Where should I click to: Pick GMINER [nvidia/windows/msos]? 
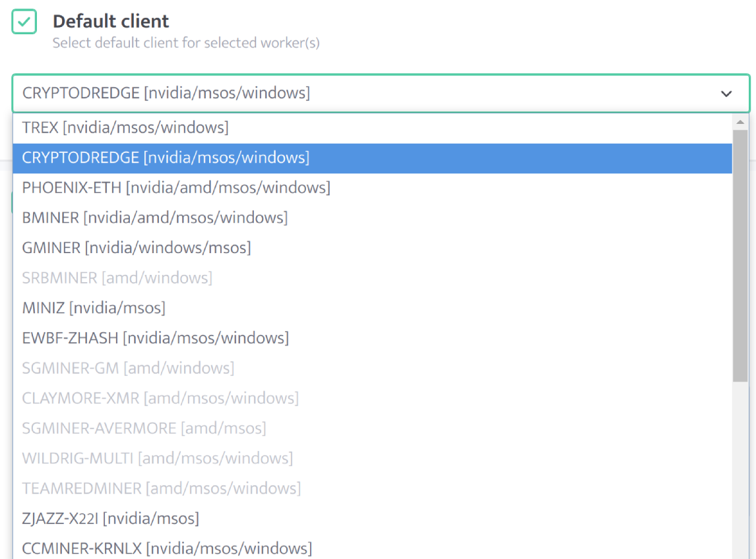[372, 248]
